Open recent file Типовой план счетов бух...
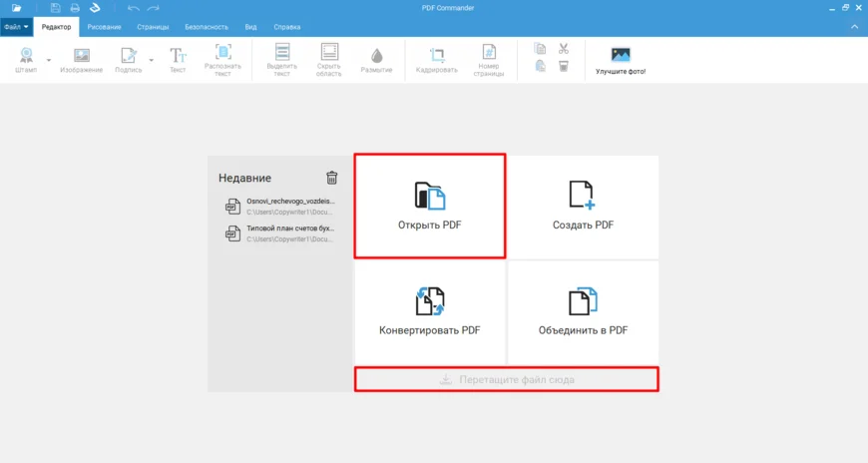The height and width of the screenshot is (463, 868). pyautogui.click(x=280, y=233)
